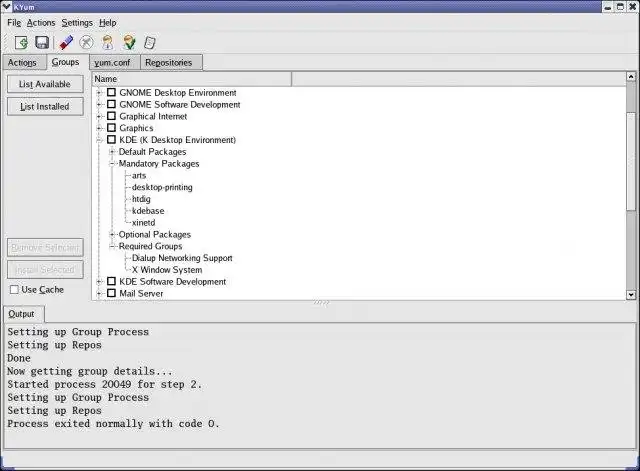Select the xinetd package entry
Viewport: 640px width, 471px height.
(x=144, y=223)
